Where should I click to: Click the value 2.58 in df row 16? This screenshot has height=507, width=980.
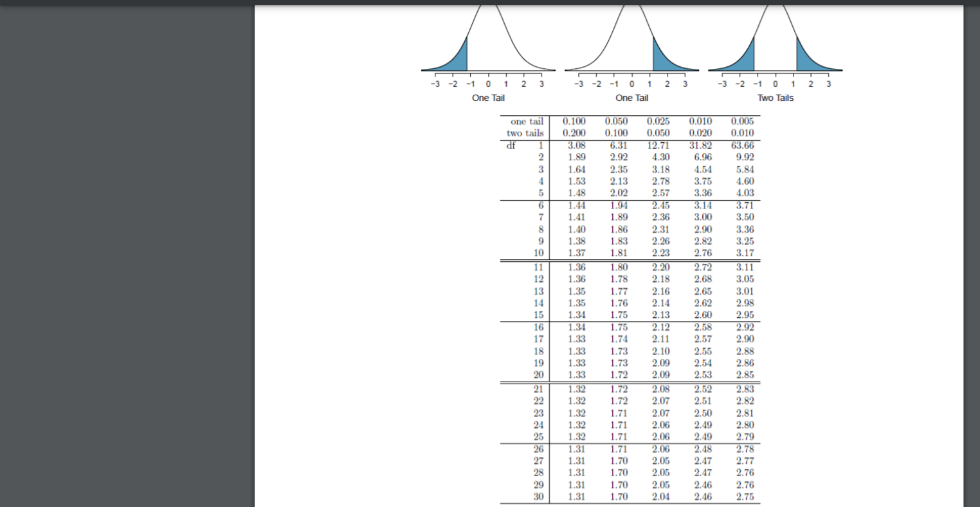click(x=703, y=327)
